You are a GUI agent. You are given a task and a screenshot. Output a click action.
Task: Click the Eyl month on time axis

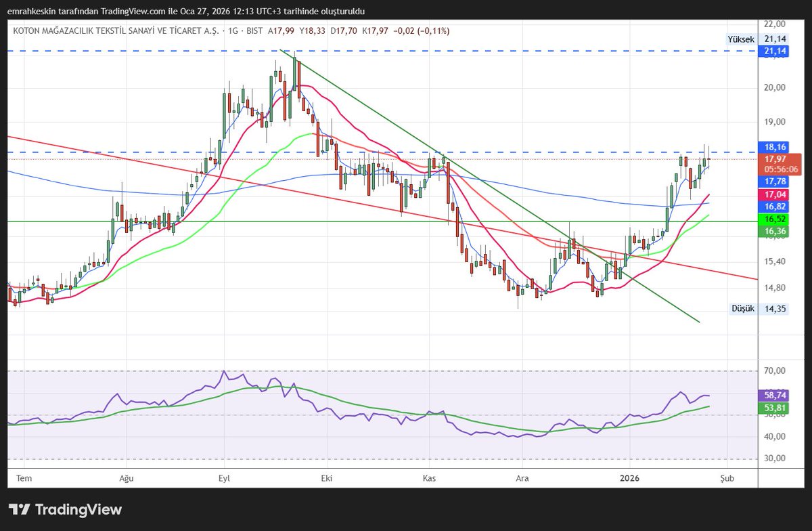(225, 479)
